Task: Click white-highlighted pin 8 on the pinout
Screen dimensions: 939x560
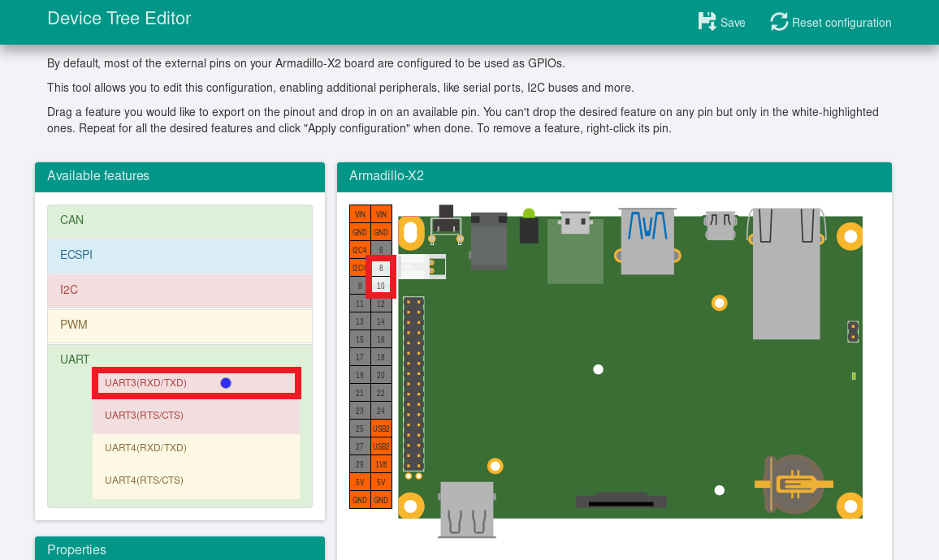Action: click(x=381, y=268)
